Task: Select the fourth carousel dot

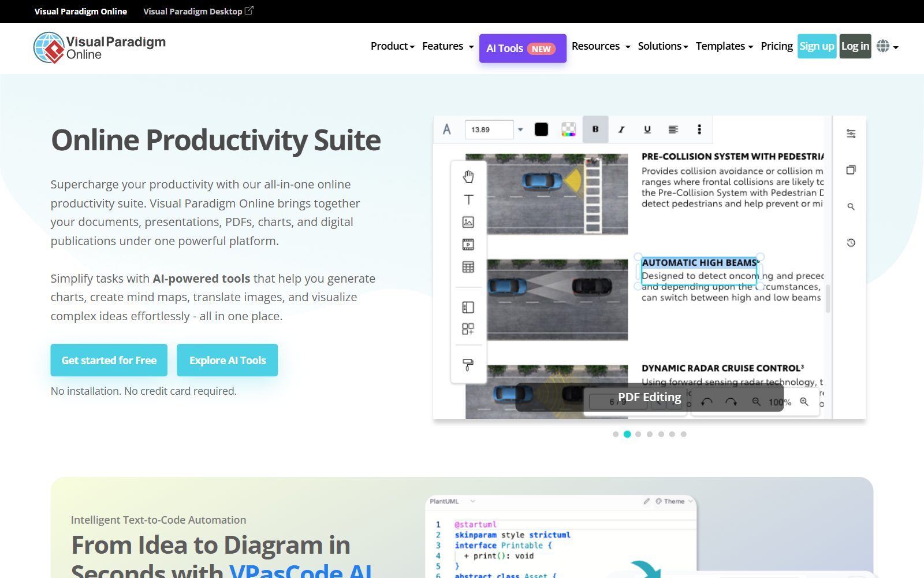Action: point(650,434)
